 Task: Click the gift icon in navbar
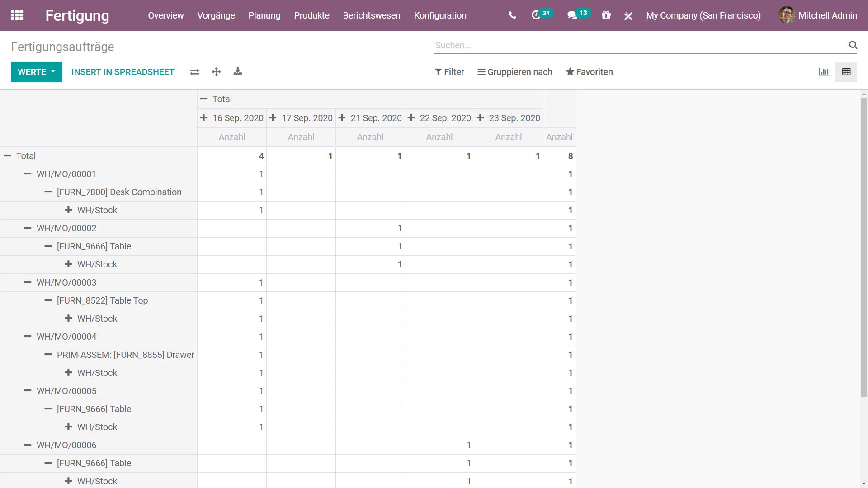pos(606,15)
